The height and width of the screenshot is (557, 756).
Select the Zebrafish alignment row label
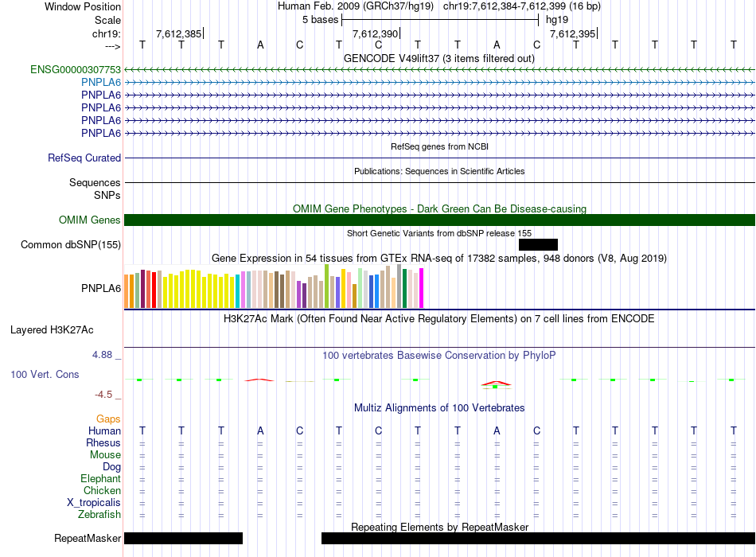point(99,515)
